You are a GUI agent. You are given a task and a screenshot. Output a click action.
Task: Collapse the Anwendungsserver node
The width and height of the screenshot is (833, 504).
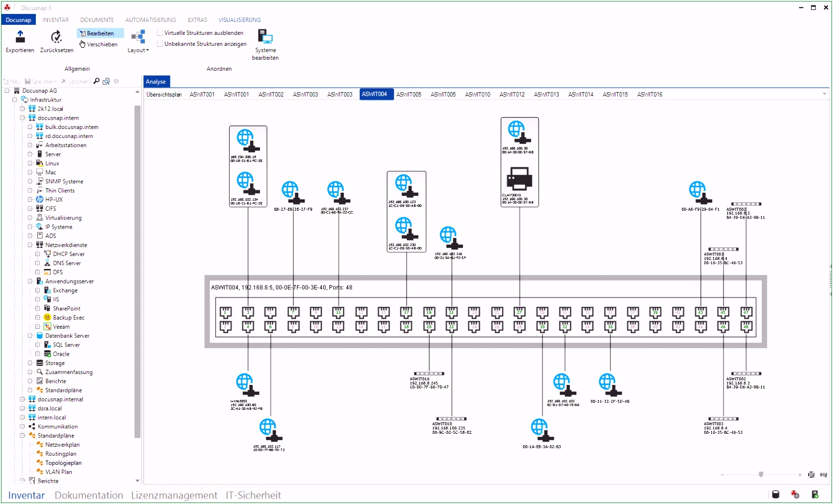pyautogui.click(x=30, y=281)
